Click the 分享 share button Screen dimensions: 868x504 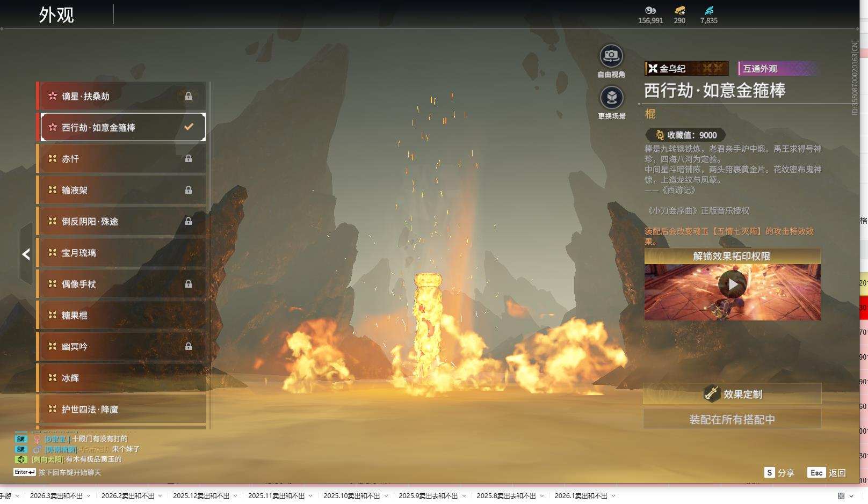coord(779,473)
